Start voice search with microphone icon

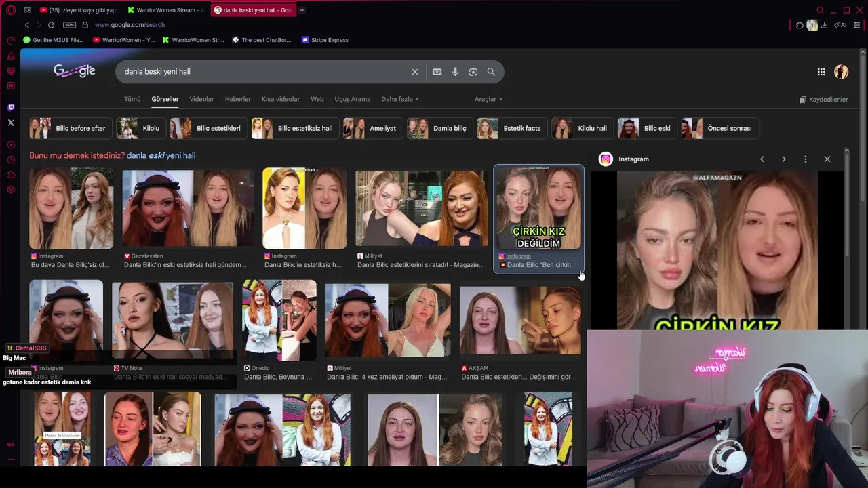455,72
